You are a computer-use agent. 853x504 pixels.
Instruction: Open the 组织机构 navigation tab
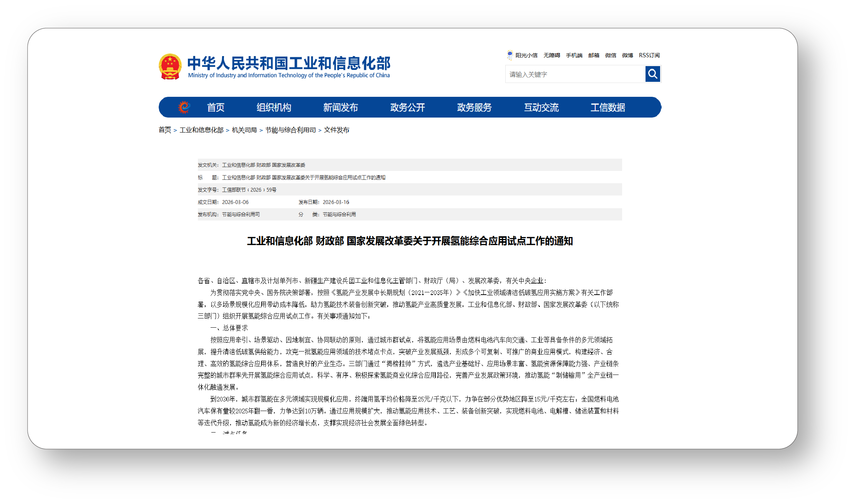pos(274,108)
